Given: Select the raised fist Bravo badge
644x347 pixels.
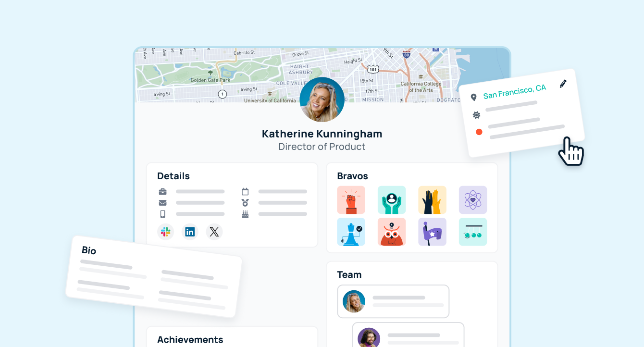Looking at the screenshot, I should 351,200.
